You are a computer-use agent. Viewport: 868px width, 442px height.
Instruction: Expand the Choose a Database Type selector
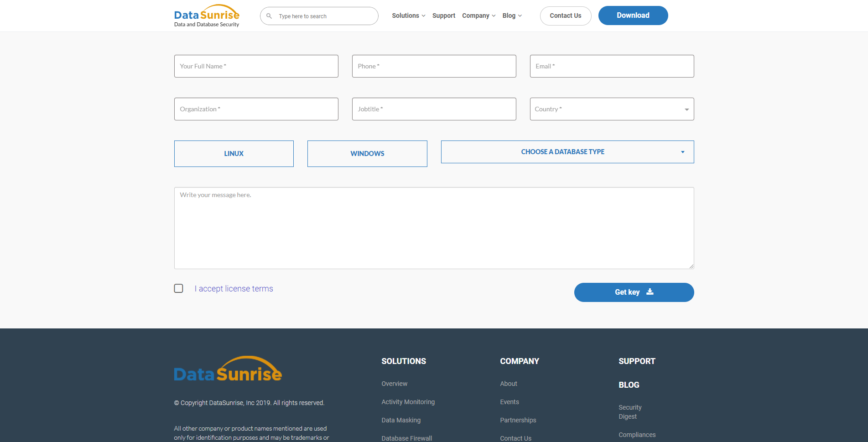click(x=567, y=151)
